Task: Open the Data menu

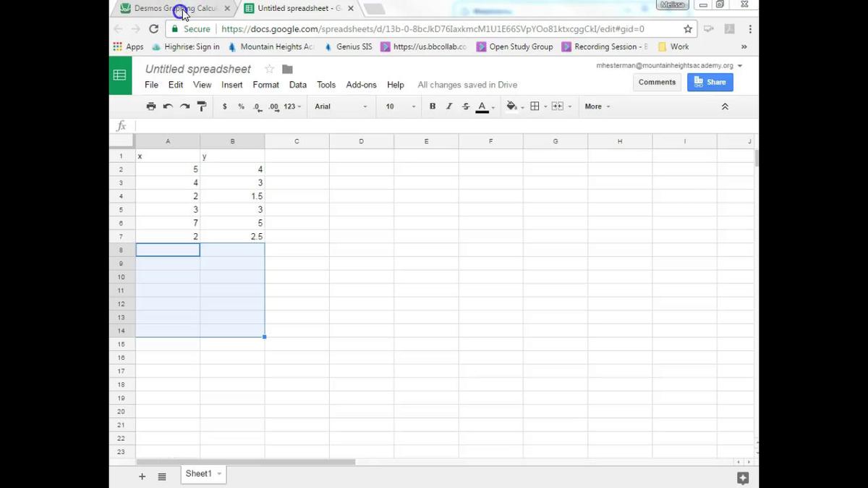Action: [x=298, y=85]
